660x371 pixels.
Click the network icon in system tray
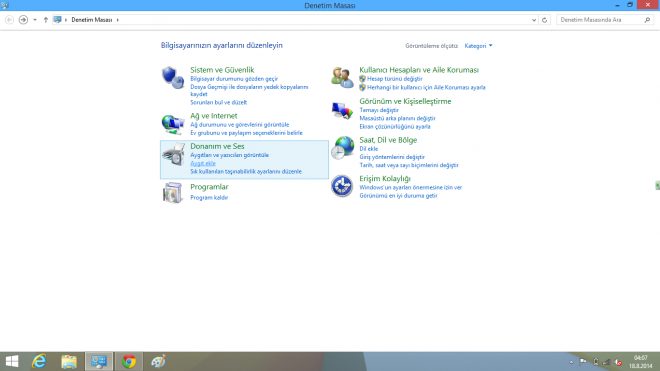pyautogui.click(x=607, y=362)
